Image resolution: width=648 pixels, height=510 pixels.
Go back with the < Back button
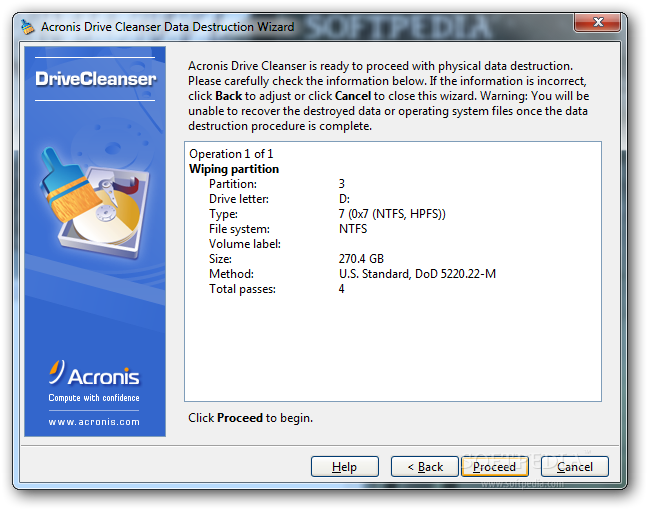[x=425, y=467]
